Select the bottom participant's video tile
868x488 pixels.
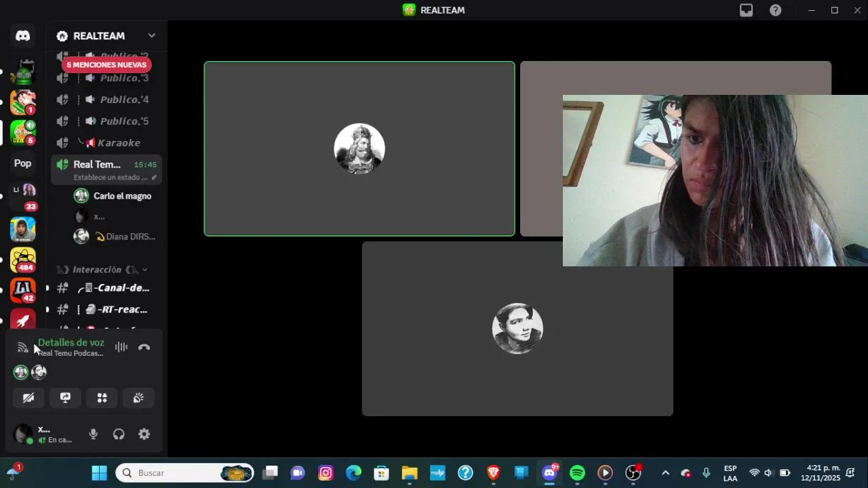(517, 329)
